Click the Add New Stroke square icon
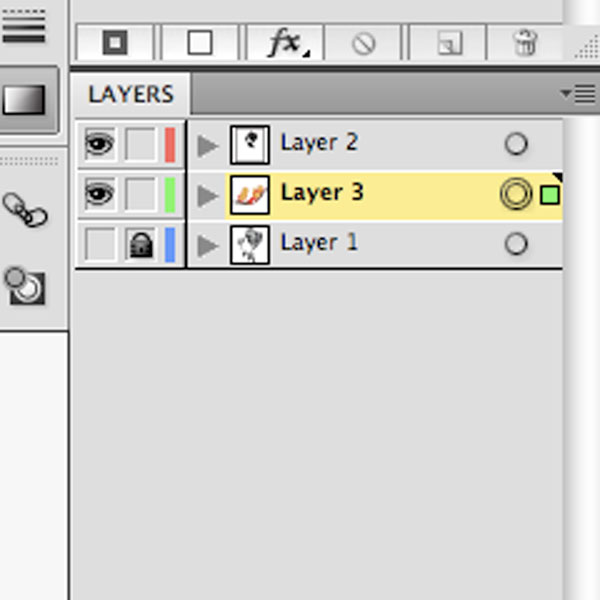 tap(115, 42)
